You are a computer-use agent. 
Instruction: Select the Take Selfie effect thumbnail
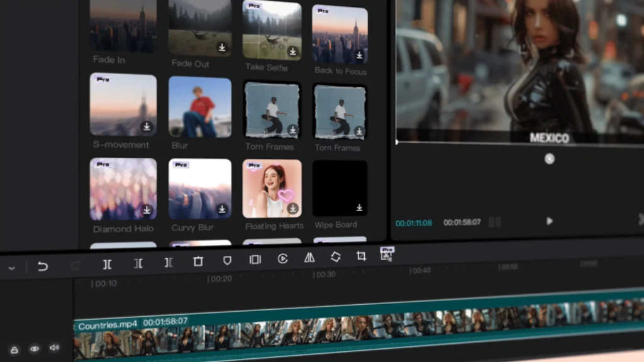[272, 30]
